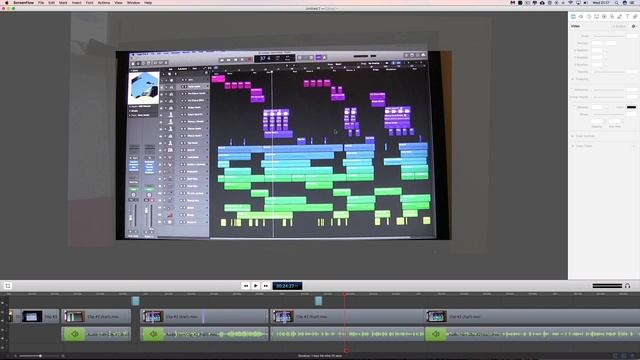
Task: Open the Video properties inspector tab
Action: tap(573, 17)
